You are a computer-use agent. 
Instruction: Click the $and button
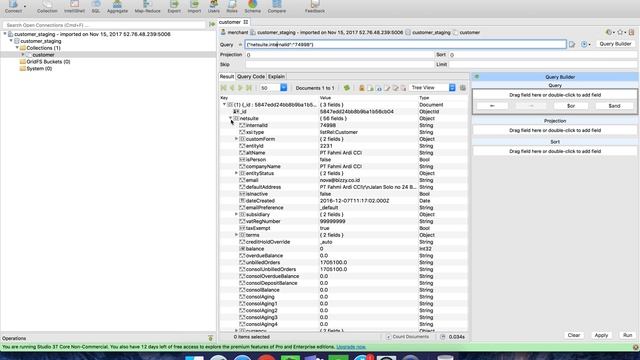[614, 106]
